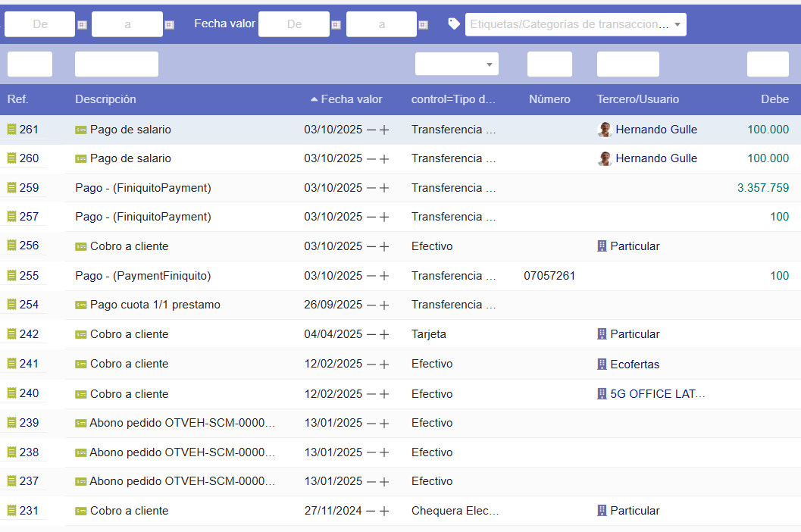Sort by the Debe column header
This screenshot has width=801, height=532.
pyautogui.click(x=774, y=99)
